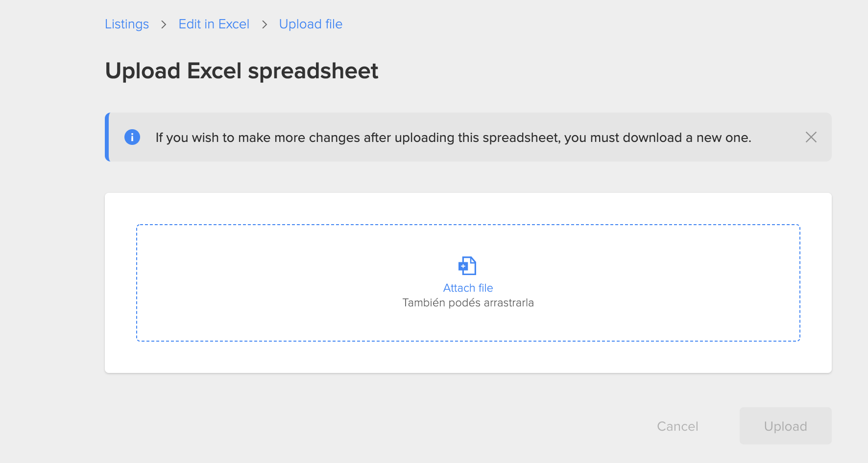Click gray banner area before the X

[778, 137]
